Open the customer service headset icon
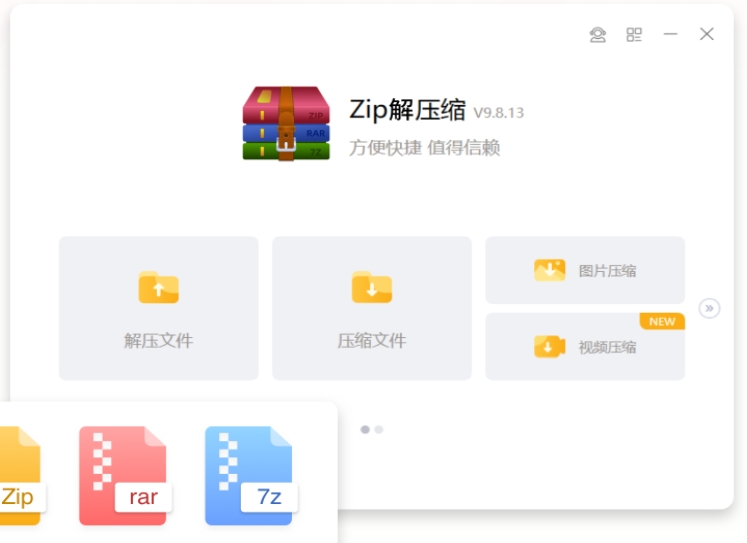This screenshot has width=747, height=543. coord(598,35)
